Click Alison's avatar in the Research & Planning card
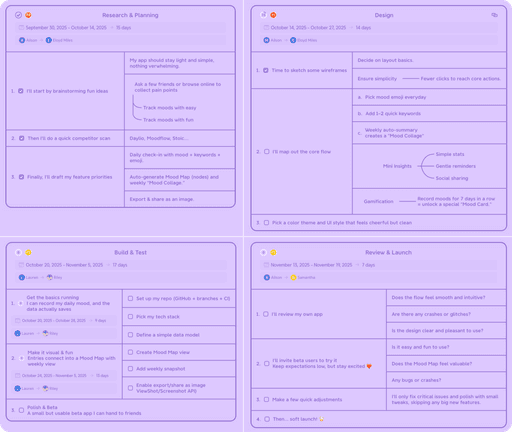Viewport: 512px width, 432px height. pyautogui.click(x=22, y=40)
